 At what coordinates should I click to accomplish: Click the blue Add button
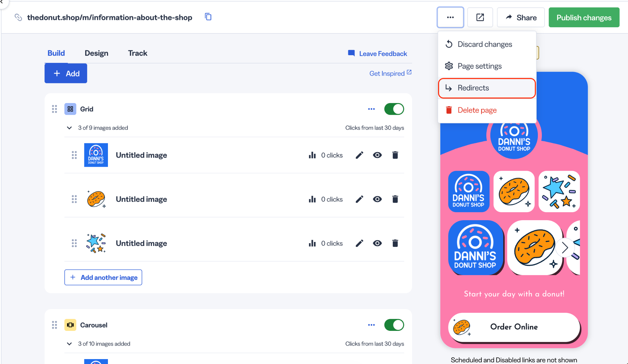coord(66,73)
